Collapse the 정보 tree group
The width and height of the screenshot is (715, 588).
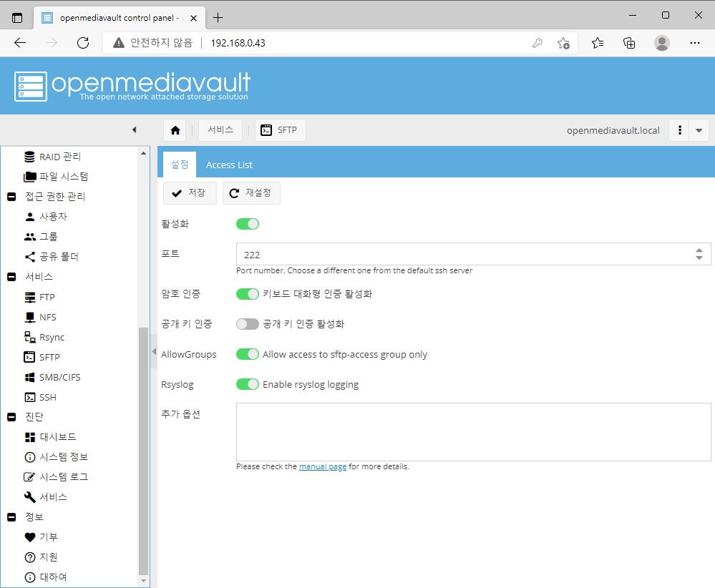(x=12, y=517)
